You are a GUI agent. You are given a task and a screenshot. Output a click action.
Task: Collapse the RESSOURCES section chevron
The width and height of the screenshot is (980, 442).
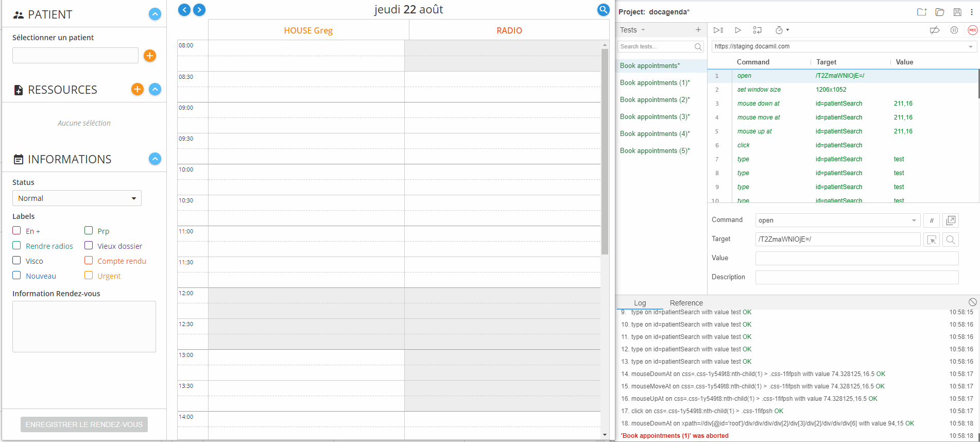pos(155,89)
